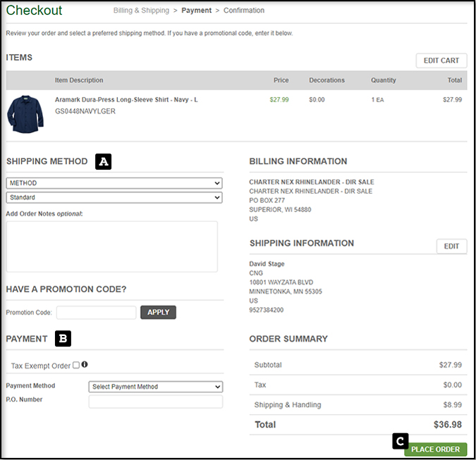The height and width of the screenshot is (460, 476).
Task: Click into the Promotion Code field
Action: 96,312
